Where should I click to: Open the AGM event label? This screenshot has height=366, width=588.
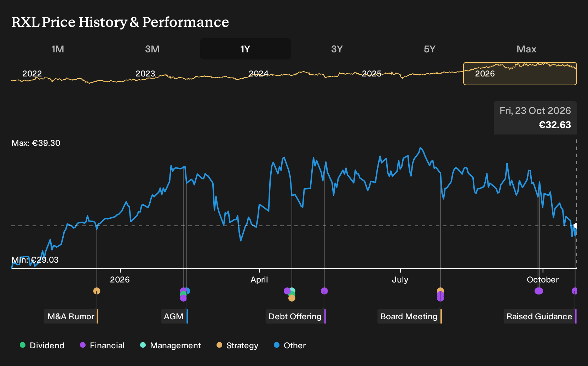click(174, 316)
